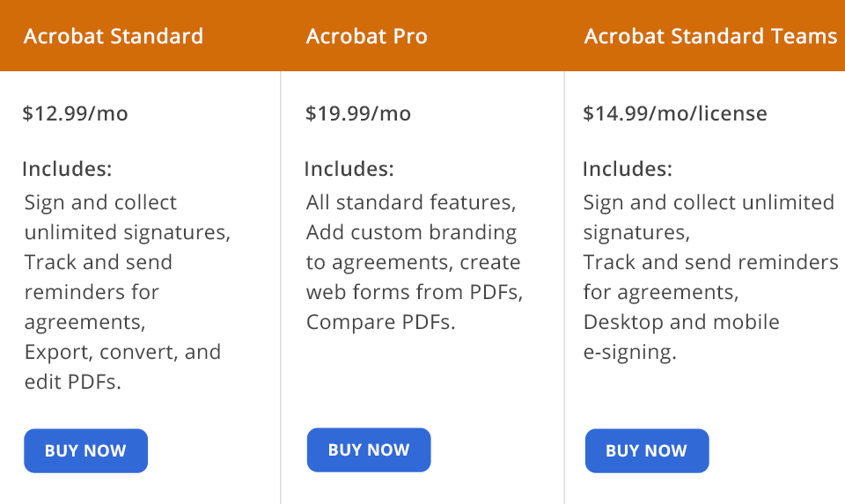Click Buy Now under Acrobat Standard
This screenshot has width=845, height=504.
tap(85, 451)
